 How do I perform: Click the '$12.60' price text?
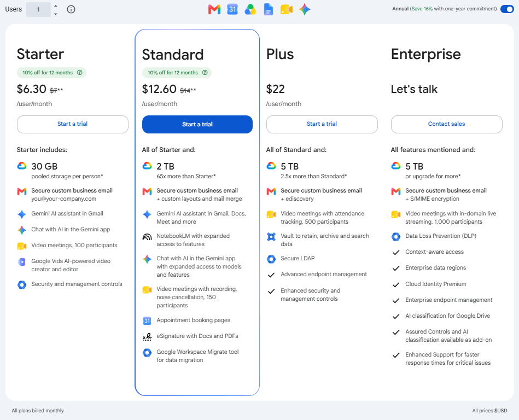[x=159, y=89]
